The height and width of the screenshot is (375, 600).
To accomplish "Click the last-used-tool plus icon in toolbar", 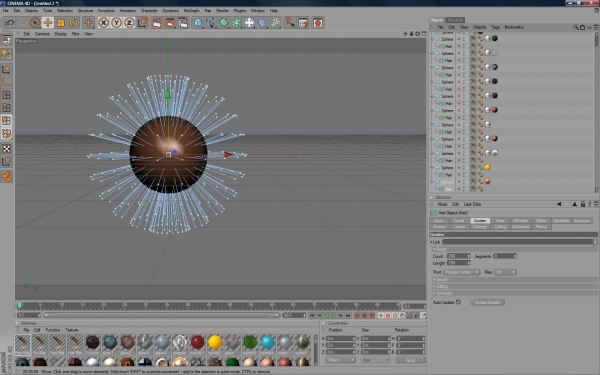I will coord(88,23).
